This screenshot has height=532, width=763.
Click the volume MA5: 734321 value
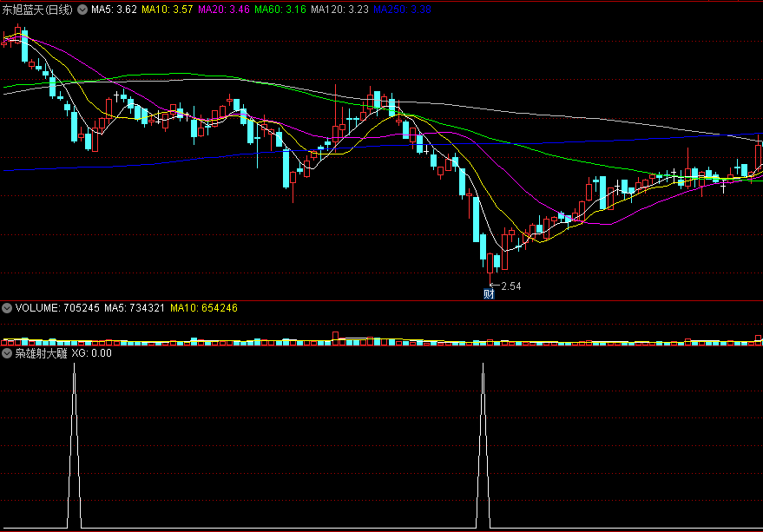pos(135,308)
